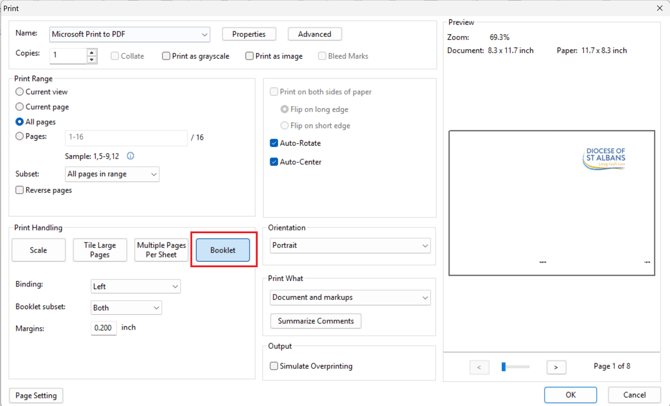Open the Binding dropdown
Screen dimensions: 670x406
[x=135, y=286]
